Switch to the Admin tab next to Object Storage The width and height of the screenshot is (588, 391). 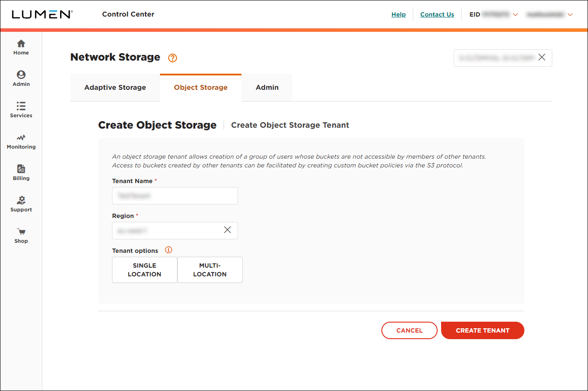267,88
